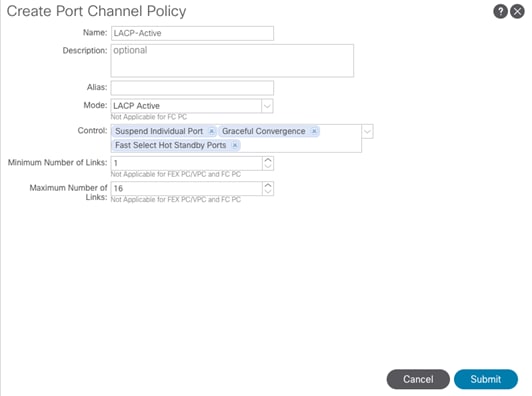Viewport: 532px width, 396px height.
Task: Click the Create Port Channel Policy title
Action: (96, 11)
